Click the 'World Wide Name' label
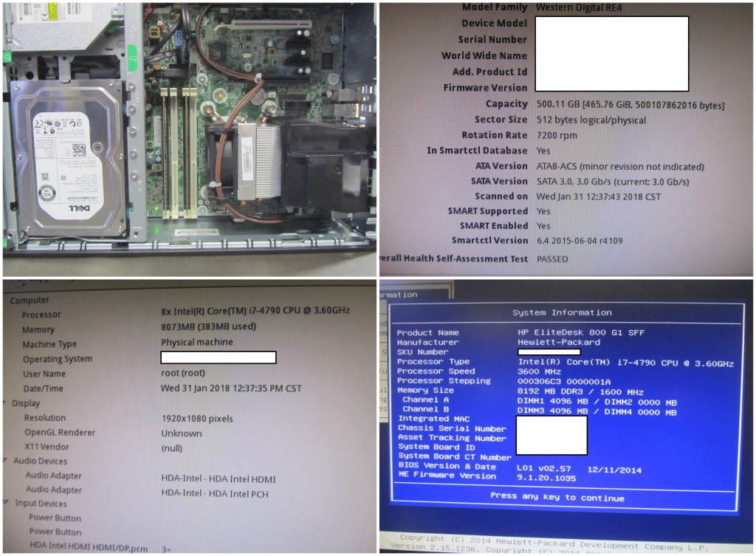Screen dimensions: 756x556 [x=484, y=56]
